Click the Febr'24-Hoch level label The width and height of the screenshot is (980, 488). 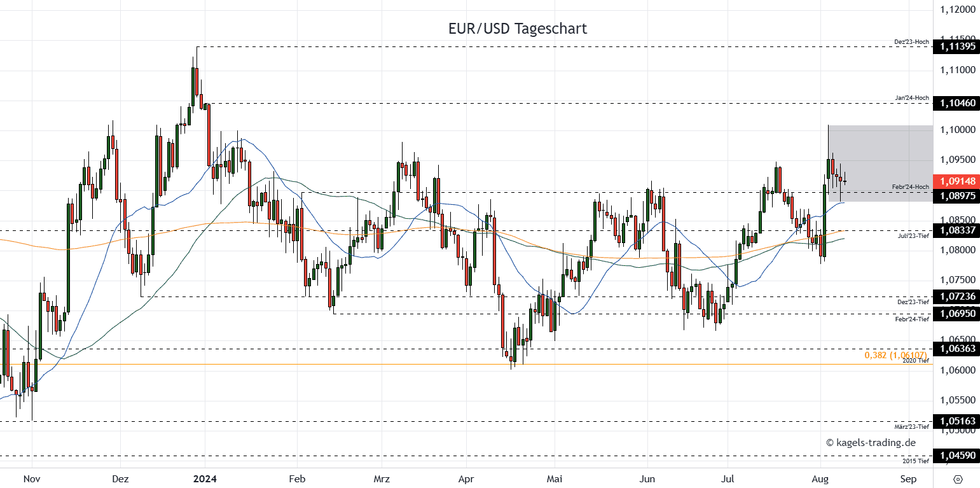click(x=911, y=186)
